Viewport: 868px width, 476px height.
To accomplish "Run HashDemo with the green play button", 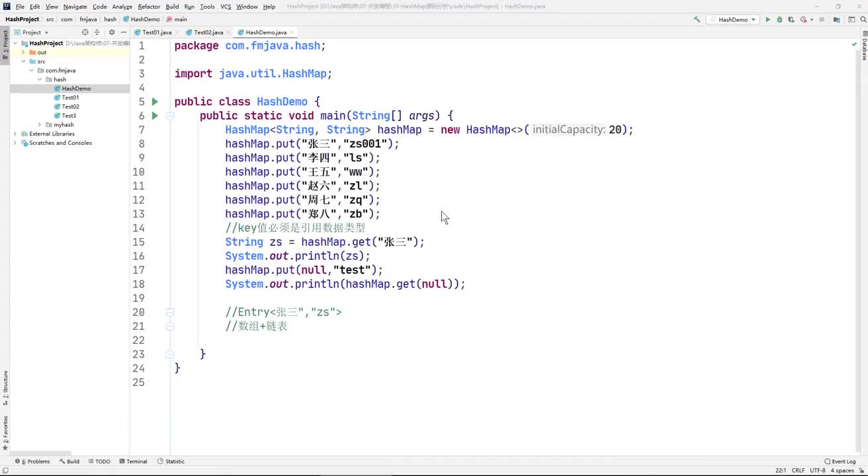I will tap(768, 20).
